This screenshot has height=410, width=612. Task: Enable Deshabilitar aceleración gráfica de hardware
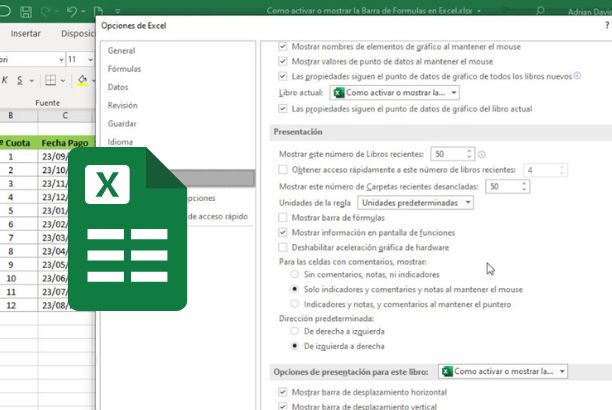[283, 247]
